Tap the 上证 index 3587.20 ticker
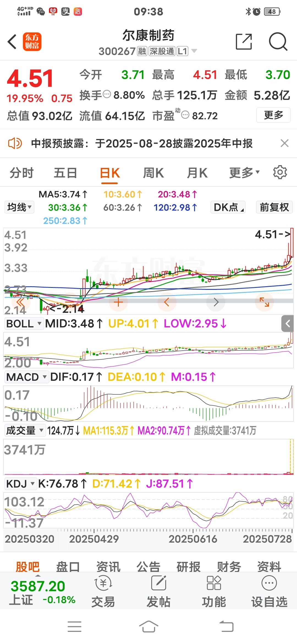The height and width of the screenshot is (644, 297). pyautogui.click(x=43, y=592)
